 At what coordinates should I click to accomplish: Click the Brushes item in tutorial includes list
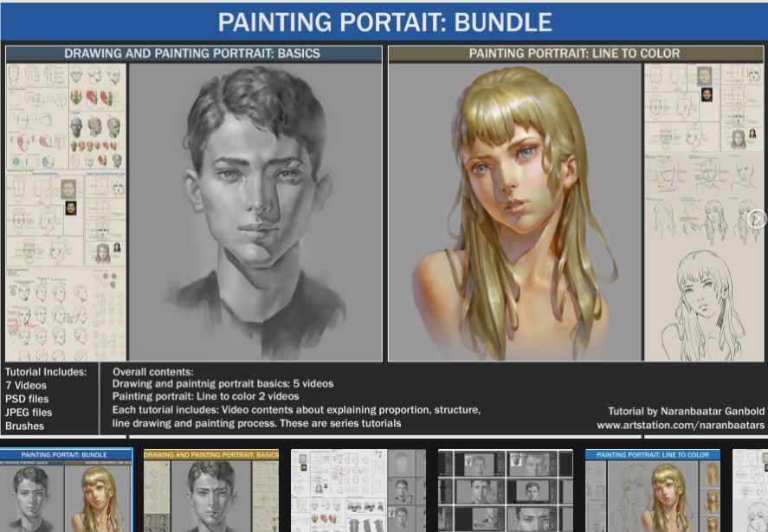point(25,426)
